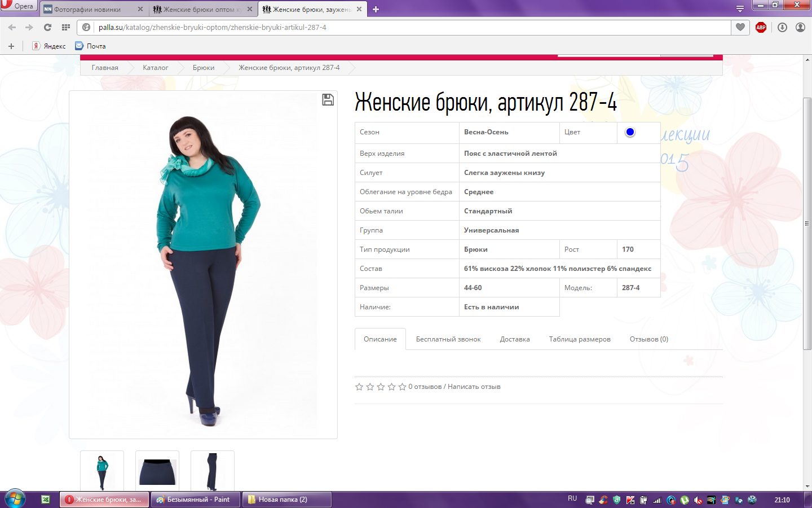Close the active Женские брюки, зауженные tab
This screenshot has height=508, width=812.
click(x=359, y=10)
